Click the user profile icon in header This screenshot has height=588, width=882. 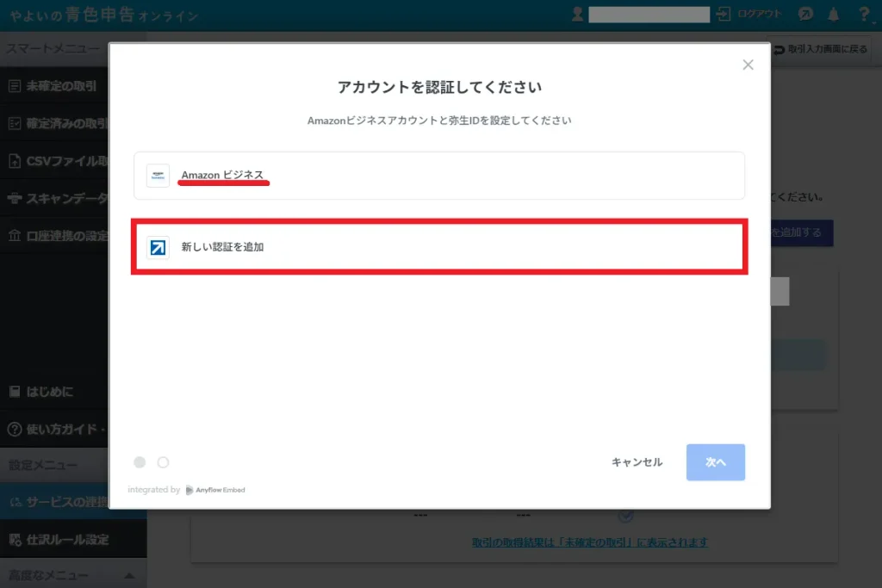pos(577,14)
